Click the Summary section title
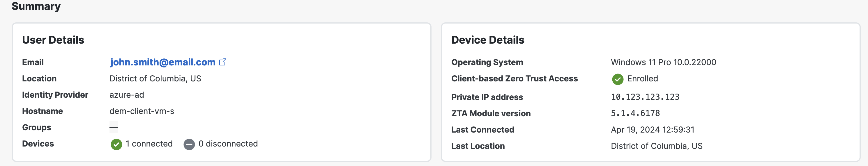Screen dimensions: 868x166 [x=36, y=6]
